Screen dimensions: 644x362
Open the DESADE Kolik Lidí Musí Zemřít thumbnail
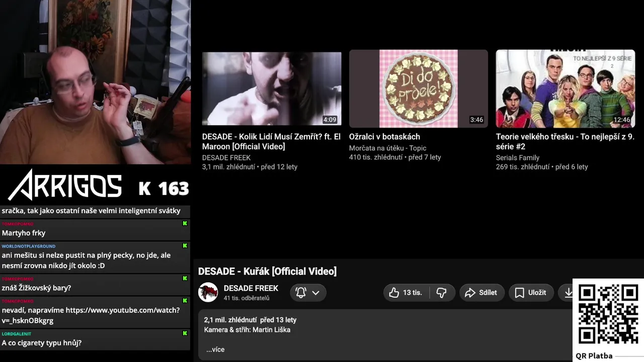(272, 88)
